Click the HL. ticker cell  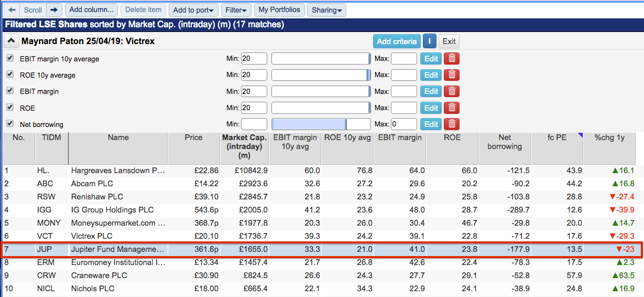[43, 171]
